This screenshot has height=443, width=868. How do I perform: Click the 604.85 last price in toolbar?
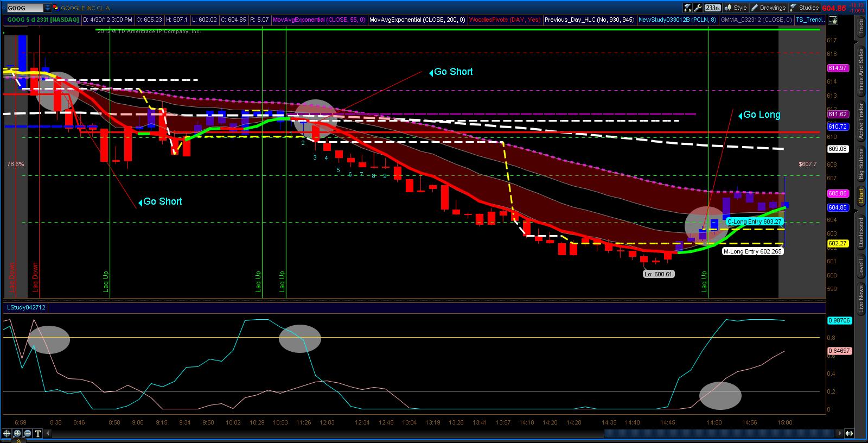[x=834, y=8]
